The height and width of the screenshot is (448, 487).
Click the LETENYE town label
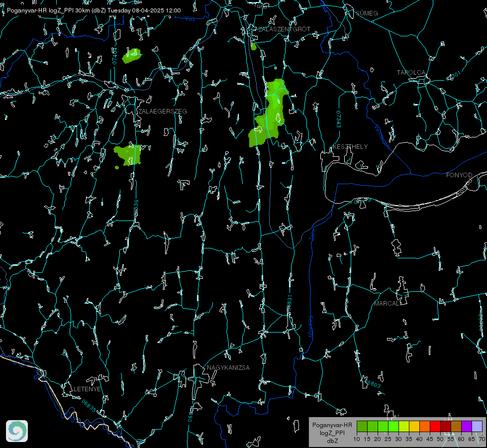pos(87,389)
